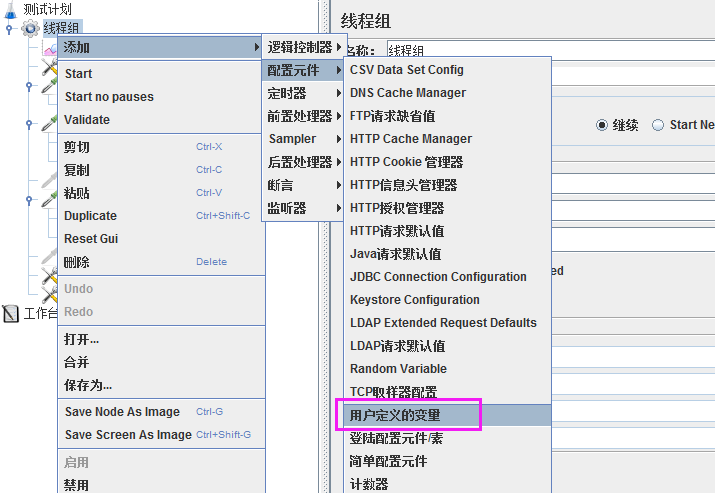Choose Validate in the context menu
This screenshot has width=715, height=493.
pos(161,119)
